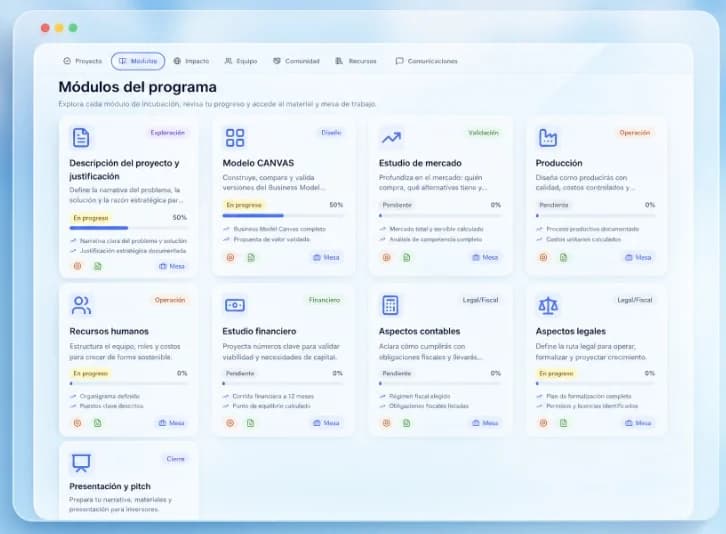Click the Modelo CANVAS progress bar
Screen dimensions: 726x534
[x=283, y=215]
